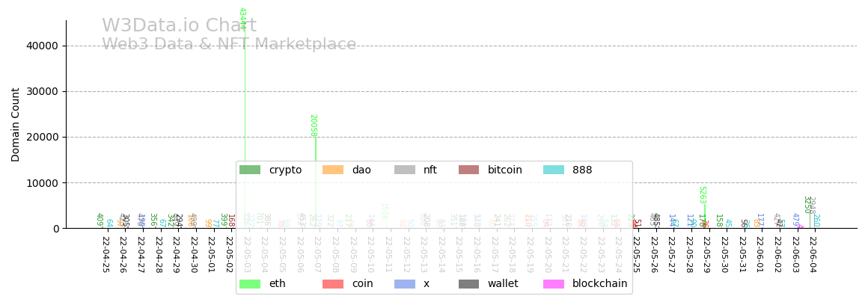Select the 20000 y-axis tick label
The image size is (868, 299).
click(x=42, y=137)
